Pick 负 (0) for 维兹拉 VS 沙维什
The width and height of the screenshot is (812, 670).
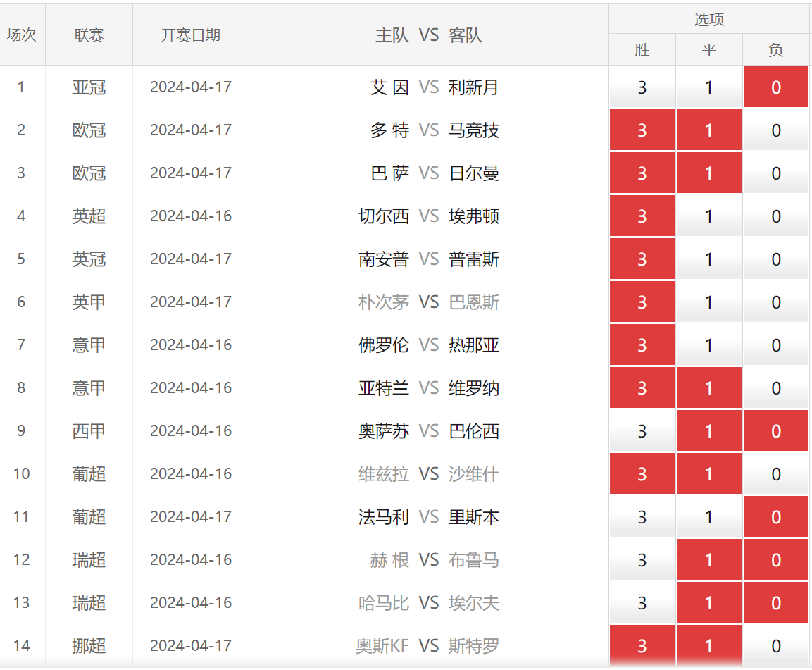776,474
